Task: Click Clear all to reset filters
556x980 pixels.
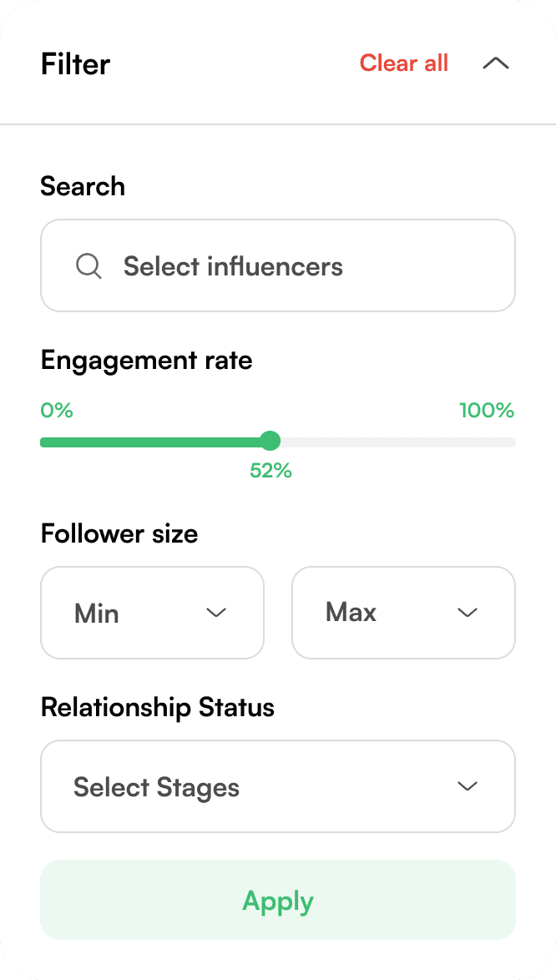Action: [403, 63]
